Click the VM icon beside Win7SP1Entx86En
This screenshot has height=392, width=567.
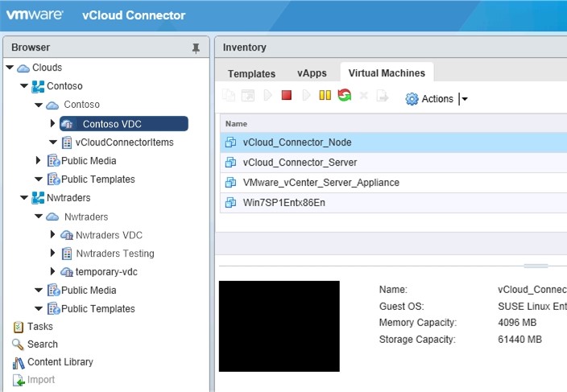point(230,203)
